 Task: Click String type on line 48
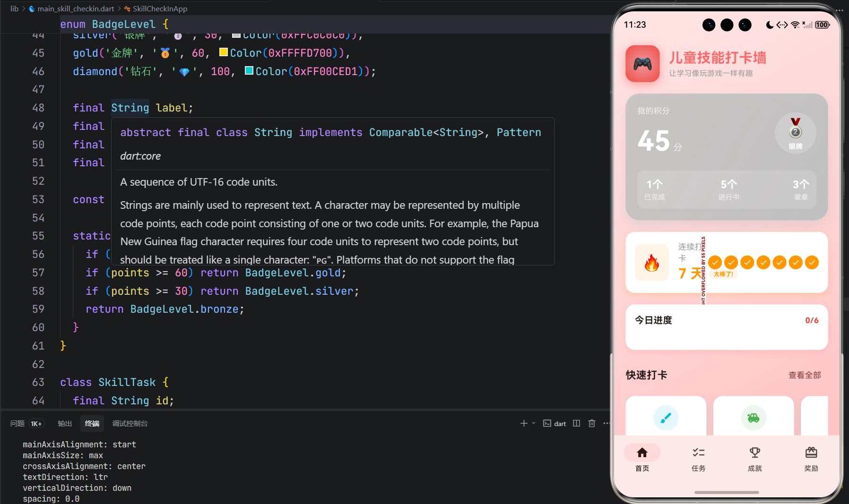pos(130,108)
